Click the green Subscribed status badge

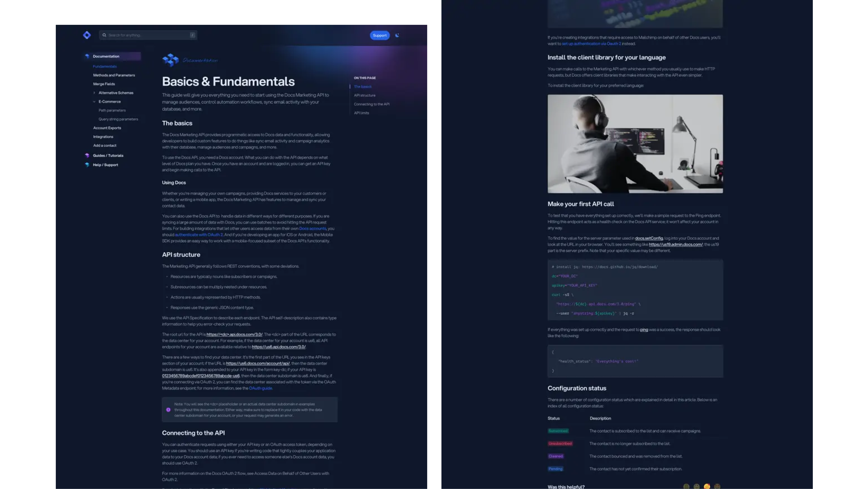click(558, 431)
